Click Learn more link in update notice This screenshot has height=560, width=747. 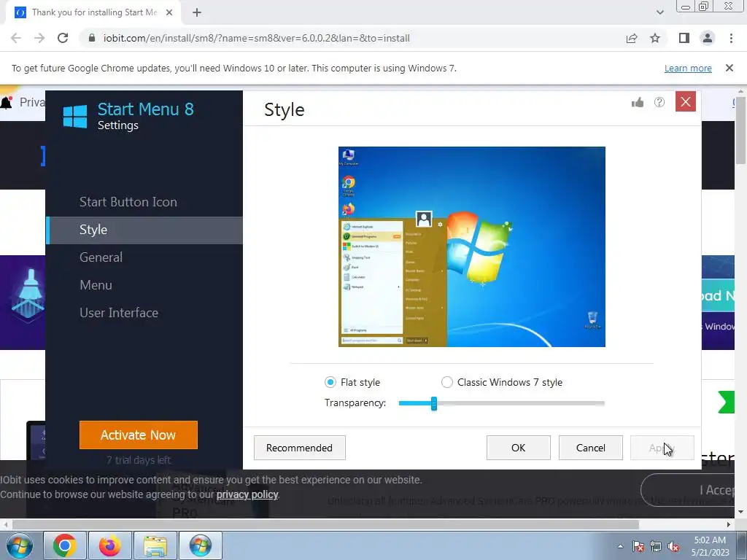[688, 68]
